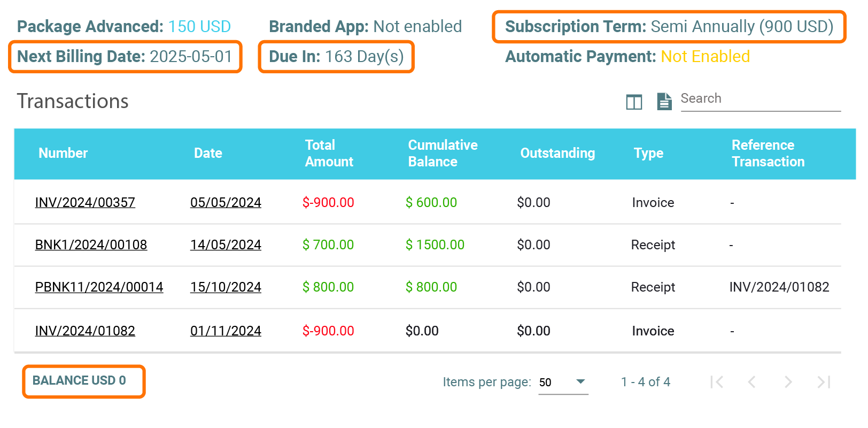Go to the first page

pos(717,382)
